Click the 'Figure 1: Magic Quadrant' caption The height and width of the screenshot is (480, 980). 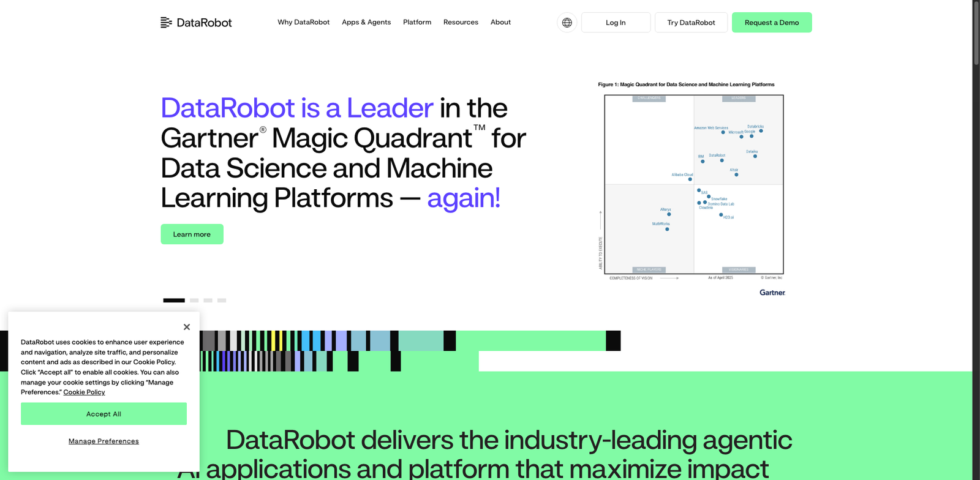coord(686,84)
